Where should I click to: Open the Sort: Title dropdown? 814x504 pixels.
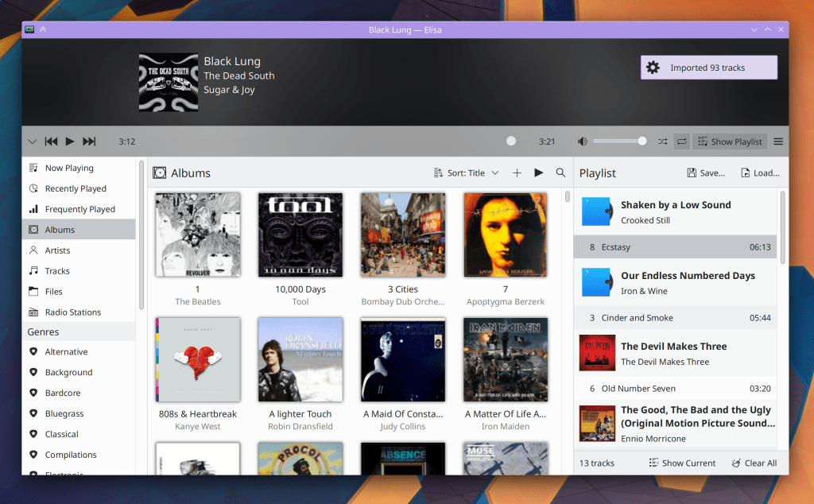coord(467,173)
